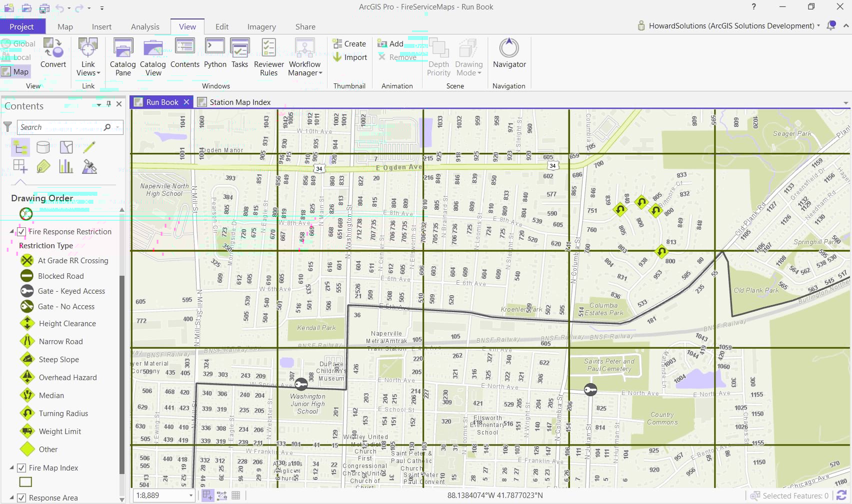Click the Contents pane vertical scrollbar
The image size is (852, 504).
(x=121, y=375)
